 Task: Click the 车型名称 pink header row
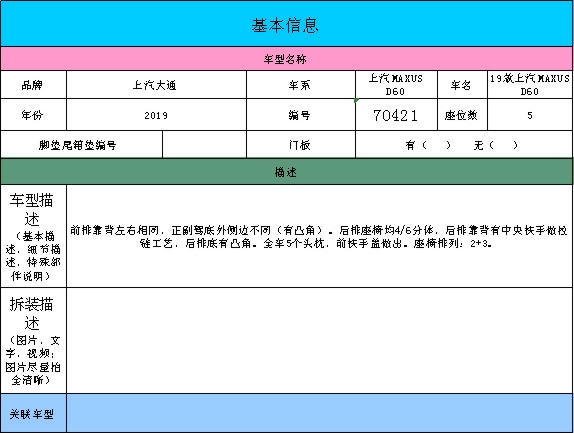pos(287,59)
